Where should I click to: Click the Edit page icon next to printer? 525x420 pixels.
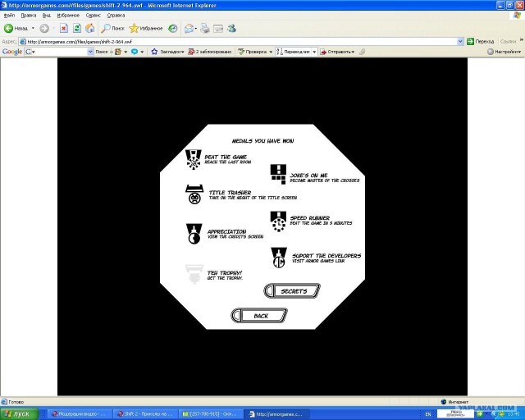[218, 29]
